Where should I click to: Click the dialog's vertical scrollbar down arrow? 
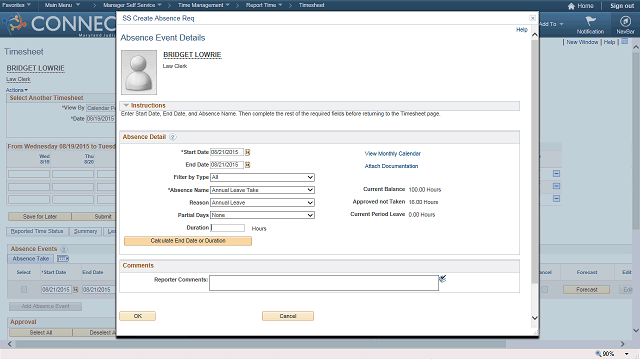point(534,318)
